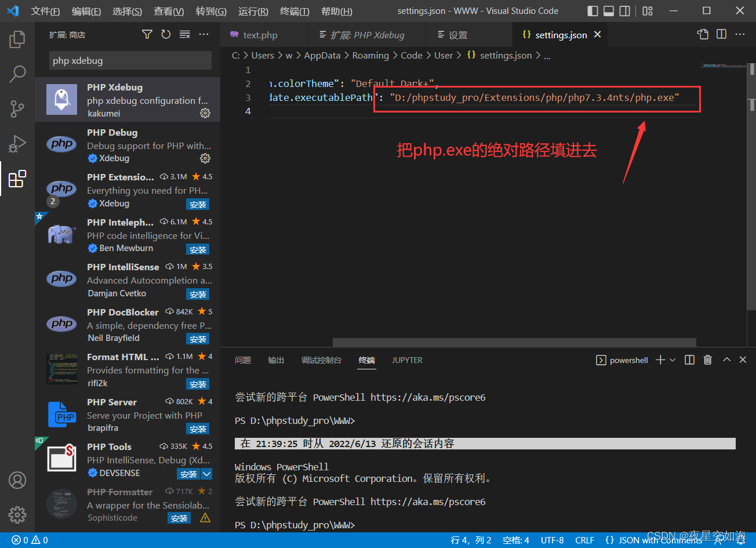This screenshot has width=756, height=548.
Task: Open the Source Control view
Action: click(17, 108)
